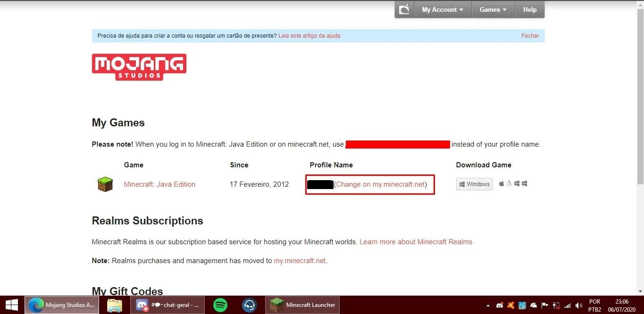Click the POR PTB2 language indicator
This screenshot has height=314, width=644.
pos(595,306)
